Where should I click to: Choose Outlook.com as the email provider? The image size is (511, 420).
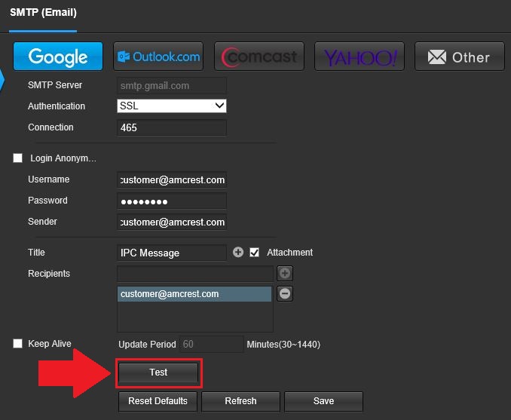click(x=158, y=56)
